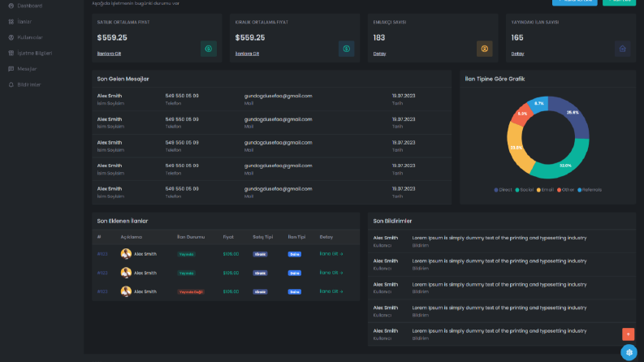Toggle Referrals series in chart legend

click(590, 190)
